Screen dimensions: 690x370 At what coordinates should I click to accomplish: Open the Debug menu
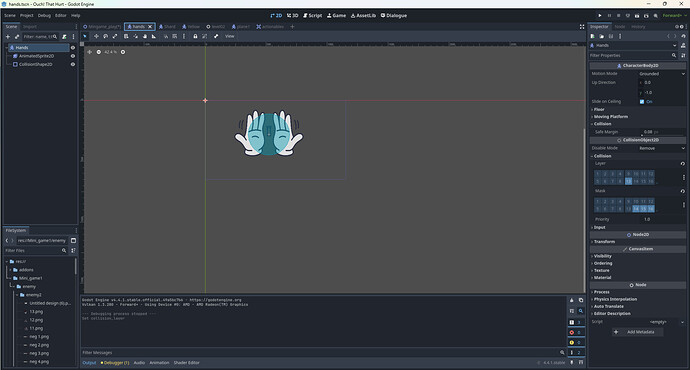coord(44,15)
